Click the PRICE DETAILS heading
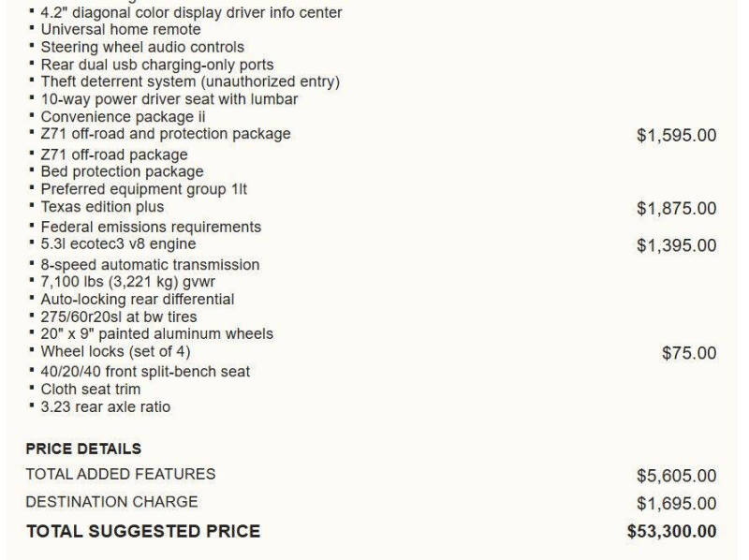Viewport: 749px width, 560px height. point(83,449)
